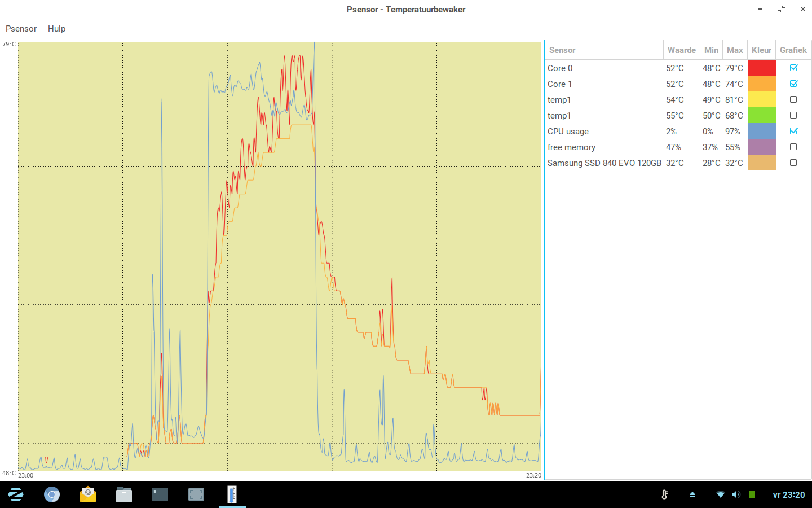
Task: Click the battery tray icon
Action: [x=752, y=494]
